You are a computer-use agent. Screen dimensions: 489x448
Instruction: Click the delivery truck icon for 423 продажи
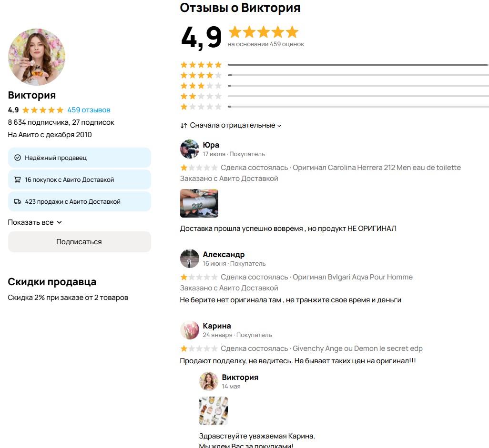coord(18,201)
